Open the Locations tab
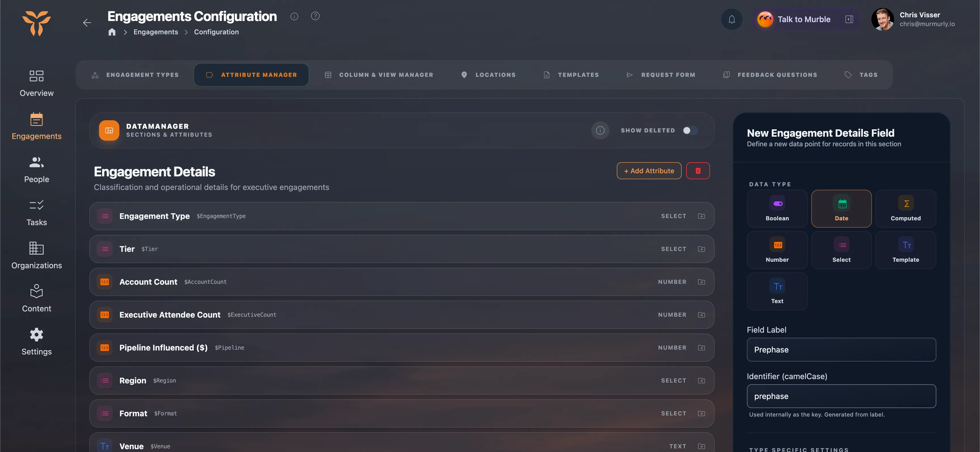 click(x=488, y=75)
